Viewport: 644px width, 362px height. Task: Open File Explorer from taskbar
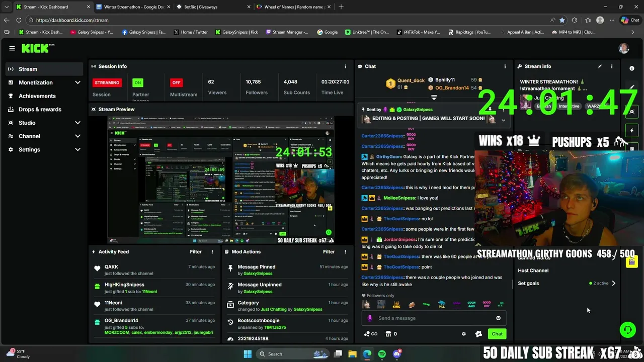click(352, 354)
